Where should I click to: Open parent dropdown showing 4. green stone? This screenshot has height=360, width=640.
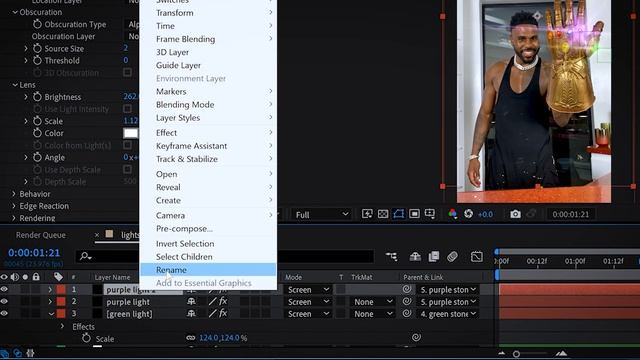click(x=447, y=313)
